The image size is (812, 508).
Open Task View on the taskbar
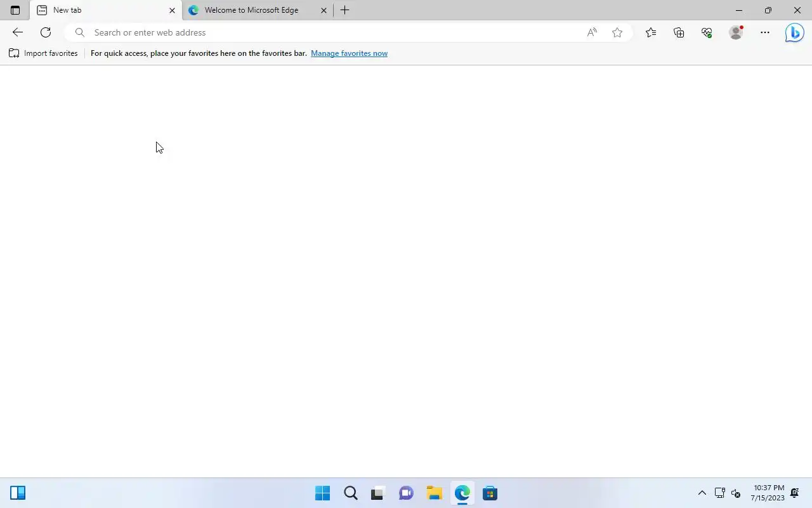(x=378, y=493)
